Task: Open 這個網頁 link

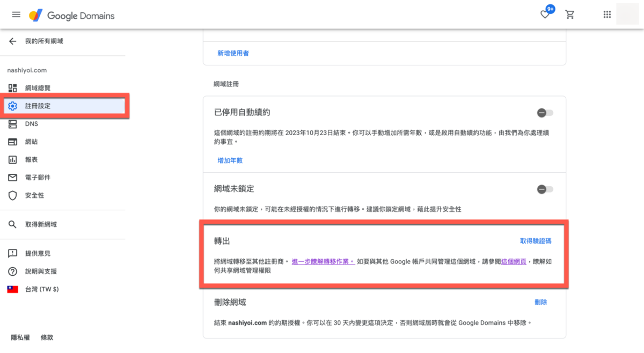Action: (514, 262)
